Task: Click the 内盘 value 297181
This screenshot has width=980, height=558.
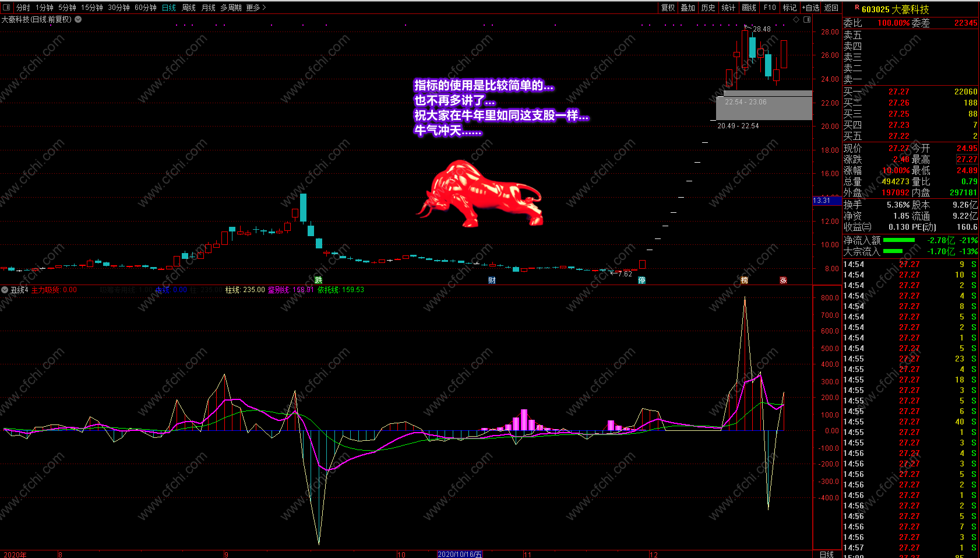Action: (x=964, y=192)
